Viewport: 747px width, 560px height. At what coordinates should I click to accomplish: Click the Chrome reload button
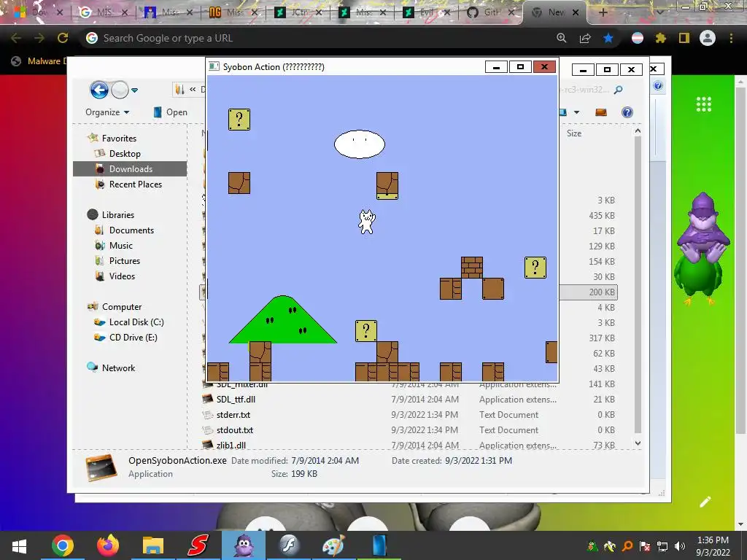point(63,38)
